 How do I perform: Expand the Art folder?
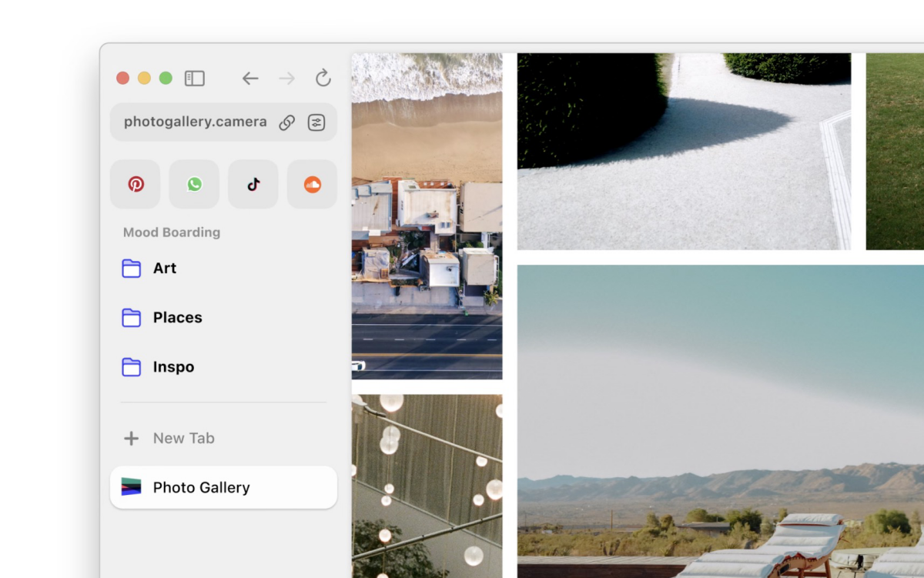pyautogui.click(x=223, y=269)
